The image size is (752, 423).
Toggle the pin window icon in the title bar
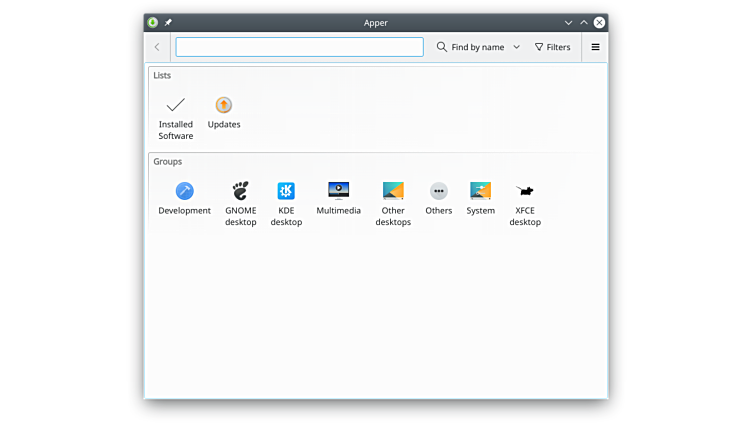[168, 22]
